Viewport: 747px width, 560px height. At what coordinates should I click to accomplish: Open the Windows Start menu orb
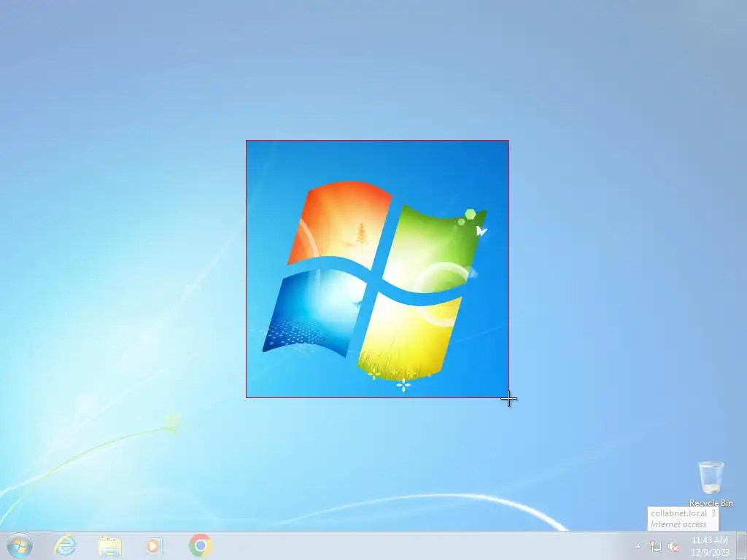(20, 545)
